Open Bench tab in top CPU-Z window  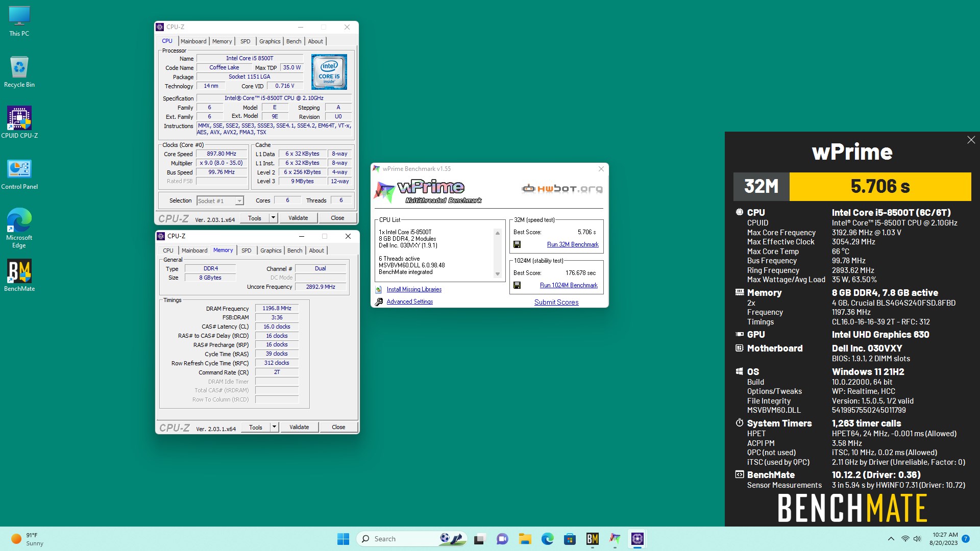pyautogui.click(x=294, y=41)
